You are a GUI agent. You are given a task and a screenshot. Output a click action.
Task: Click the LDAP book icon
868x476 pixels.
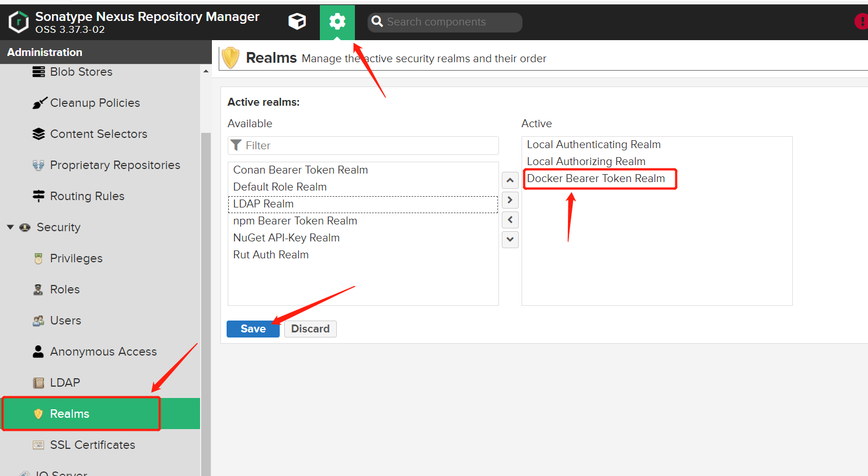38,383
